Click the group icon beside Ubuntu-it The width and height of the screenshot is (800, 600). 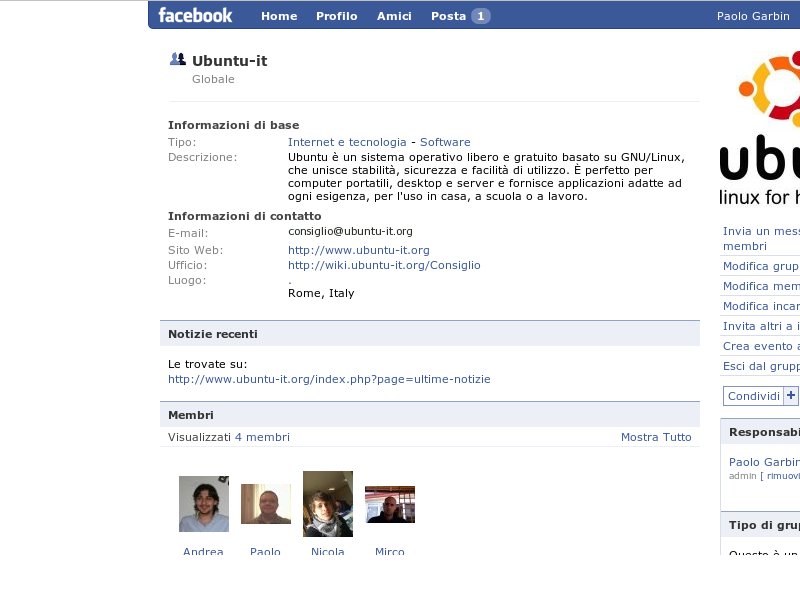tap(178, 59)
